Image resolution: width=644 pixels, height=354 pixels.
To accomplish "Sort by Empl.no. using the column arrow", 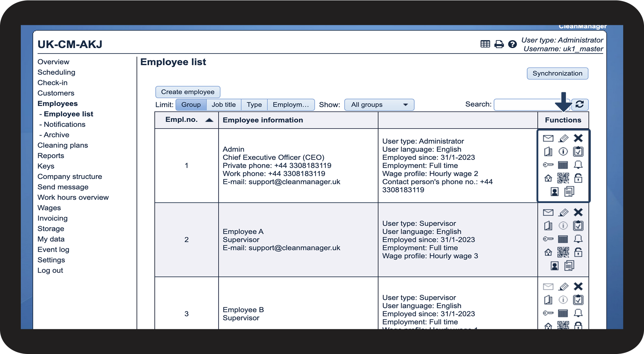I will [x=209, y=120].
